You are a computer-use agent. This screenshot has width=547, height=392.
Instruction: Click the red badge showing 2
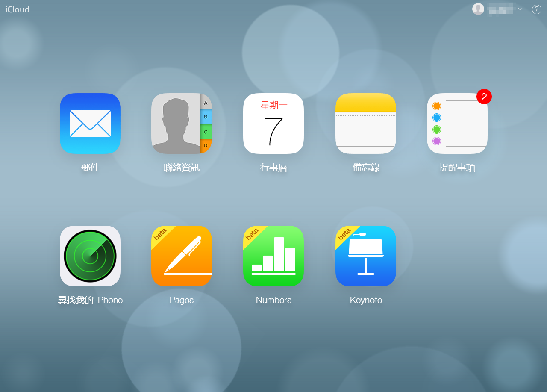pyautogui.click(x=484, y=97)
